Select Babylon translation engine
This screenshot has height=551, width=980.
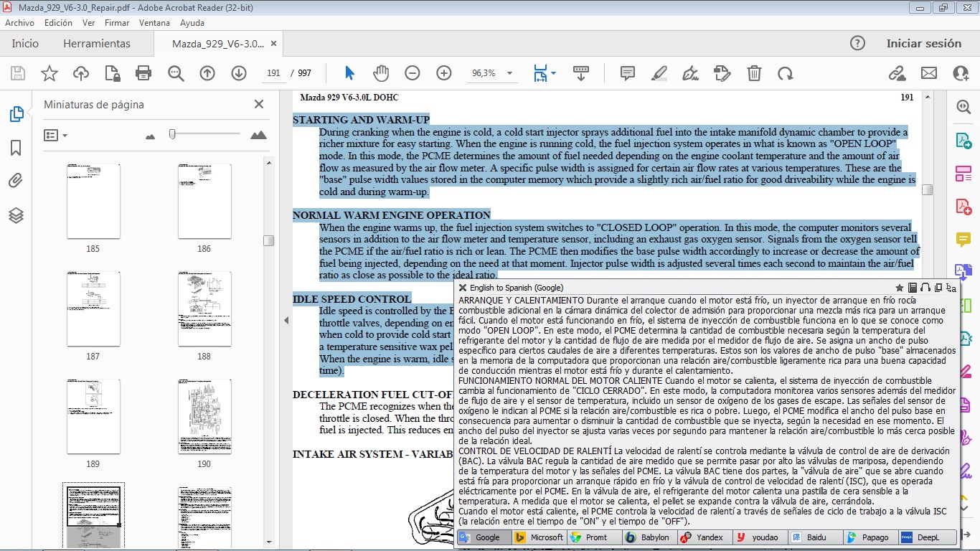[649, 537]
